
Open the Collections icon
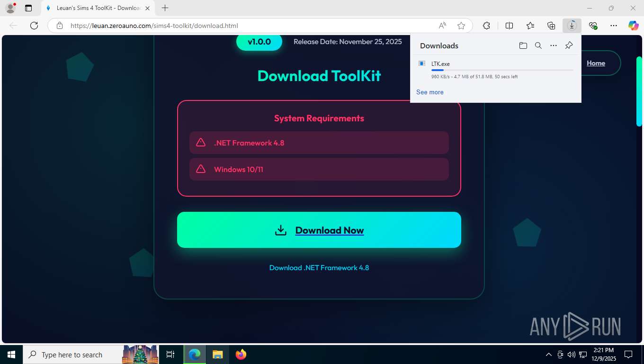pos(551,26)
